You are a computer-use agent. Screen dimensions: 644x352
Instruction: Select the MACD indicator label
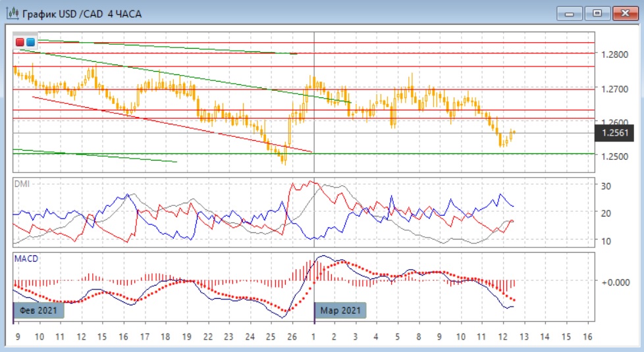26,259
